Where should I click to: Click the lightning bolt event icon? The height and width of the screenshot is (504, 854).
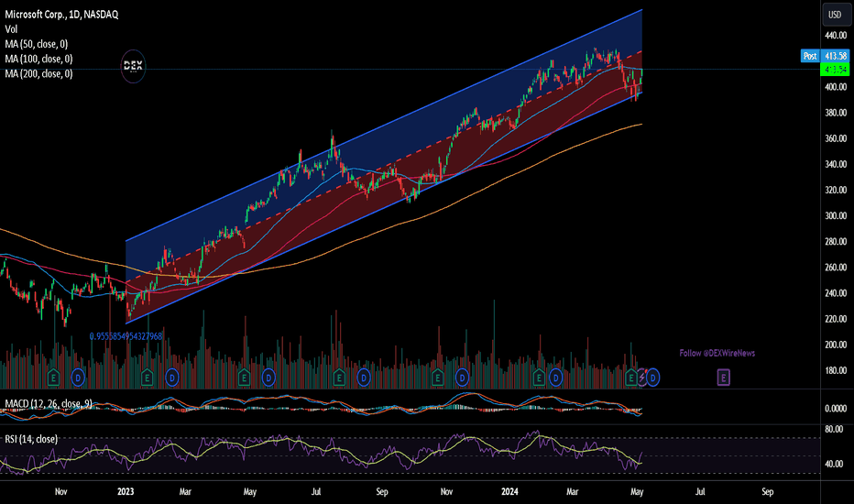pyautogui.click(x=642, y=377)
